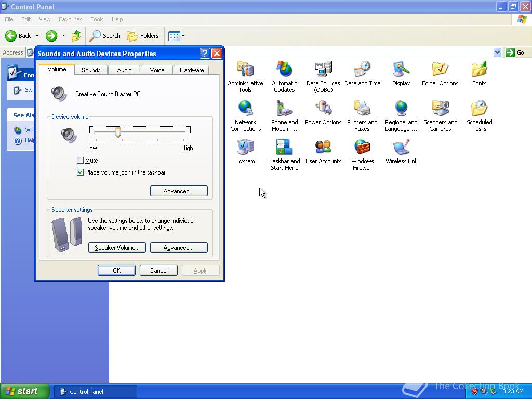Switch to the Sounds tab
532x399 pixels.
click(x=91, y=70)
